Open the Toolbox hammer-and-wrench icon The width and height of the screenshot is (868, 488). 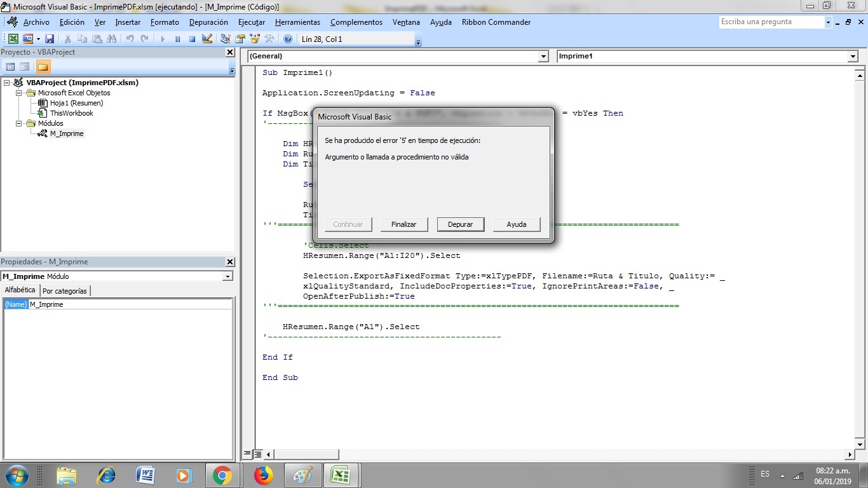tap(269, 39)
